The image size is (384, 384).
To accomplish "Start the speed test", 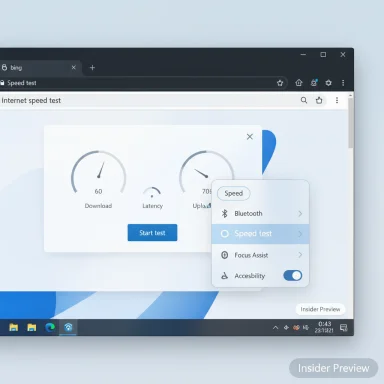I will click(152, 233).
